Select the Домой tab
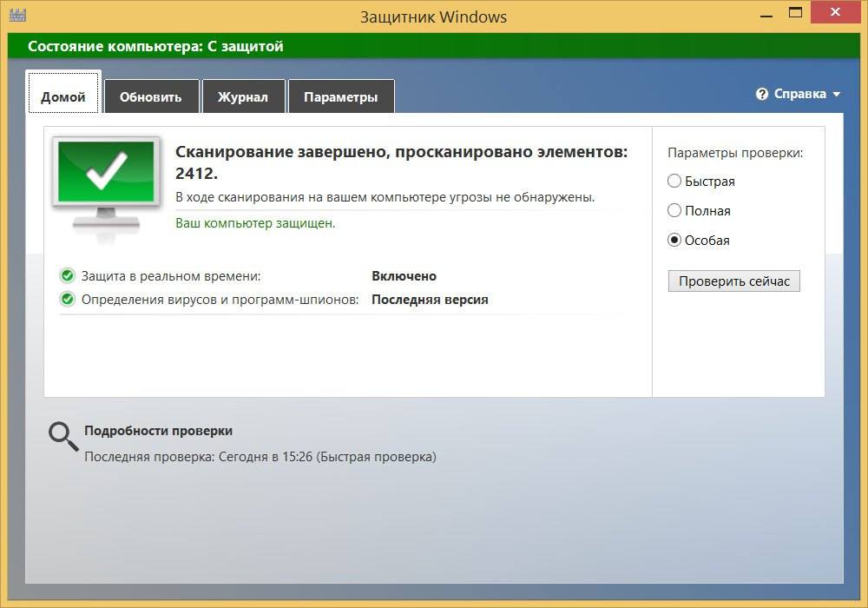Screen dimensions: 868x608 pyautogui.click(x=62, y=96)
